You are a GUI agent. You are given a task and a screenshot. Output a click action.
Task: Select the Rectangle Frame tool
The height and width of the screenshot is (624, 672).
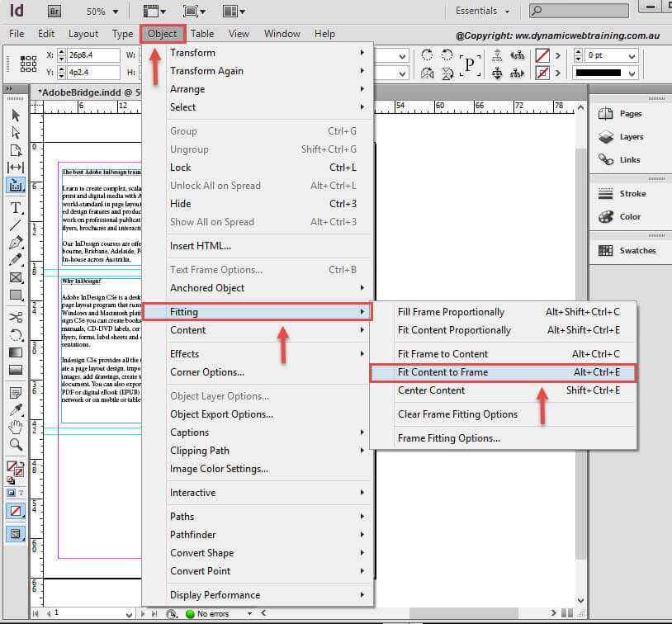point(16,277)
